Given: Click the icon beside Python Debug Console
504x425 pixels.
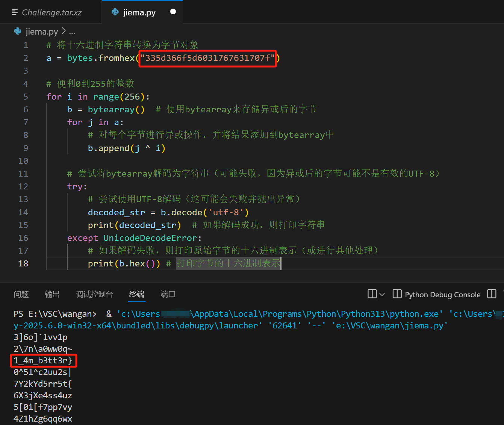Looking at the screenshot, I should tap(397, 294).
